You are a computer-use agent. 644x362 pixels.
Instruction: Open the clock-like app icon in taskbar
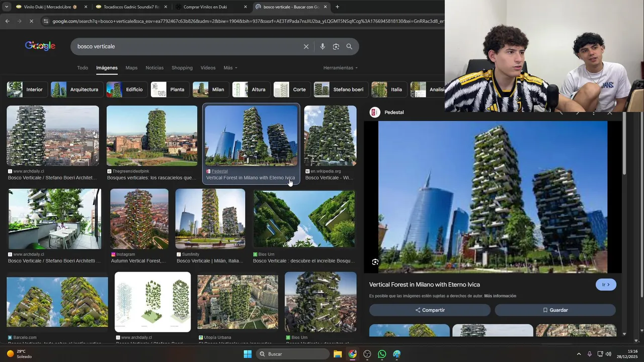pyautogui.click(x=367, y=354)
